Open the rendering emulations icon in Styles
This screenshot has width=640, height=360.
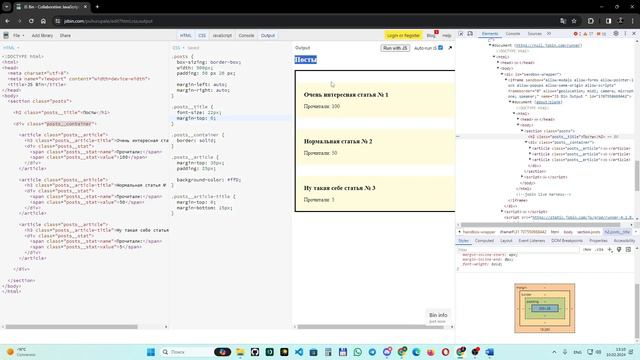[619, 249]
